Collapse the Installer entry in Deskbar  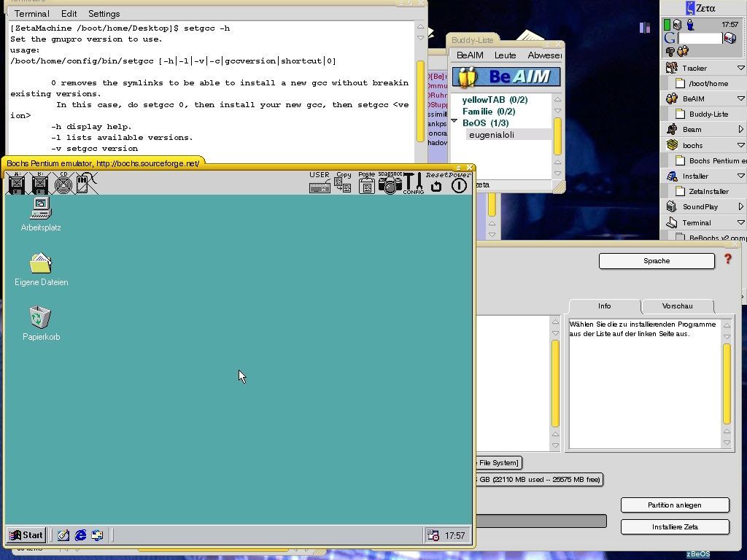(x=741, y=176)
